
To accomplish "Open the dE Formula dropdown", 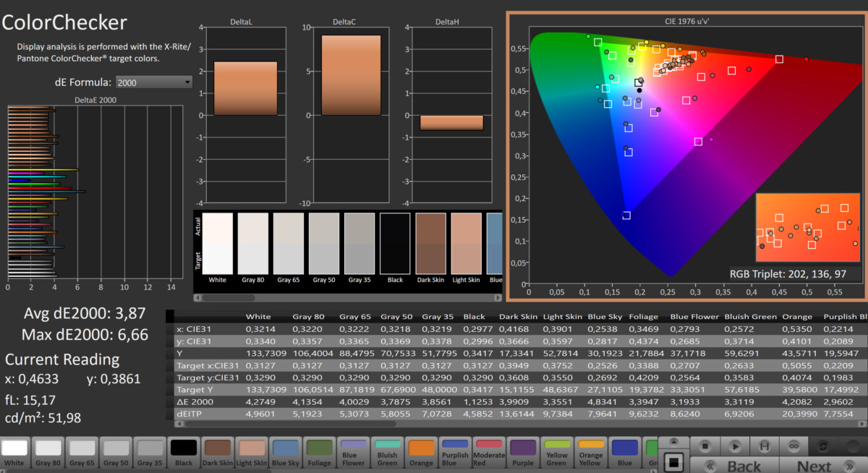I will click(x=153, y=82).
